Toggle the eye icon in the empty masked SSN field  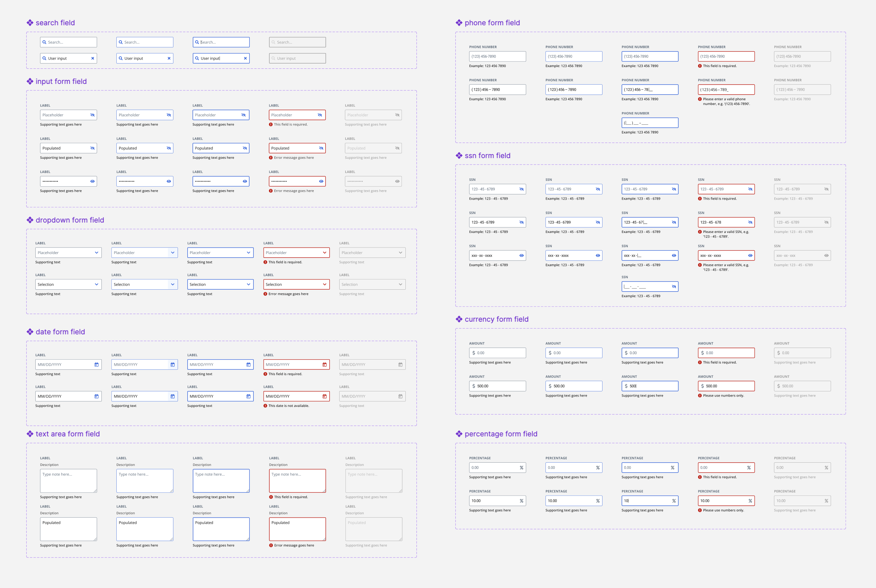(x=674, y=287)
